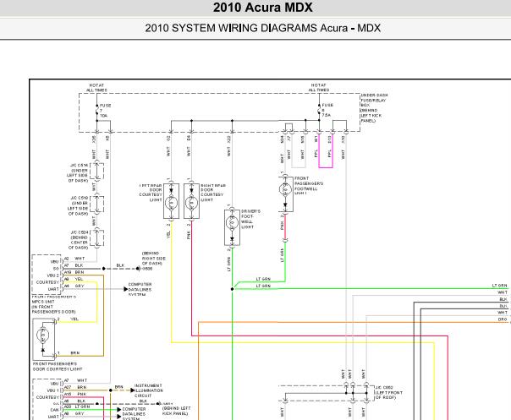Click 'J/C C519' junction connector label
Screen dimensions: 511x420
78,205
